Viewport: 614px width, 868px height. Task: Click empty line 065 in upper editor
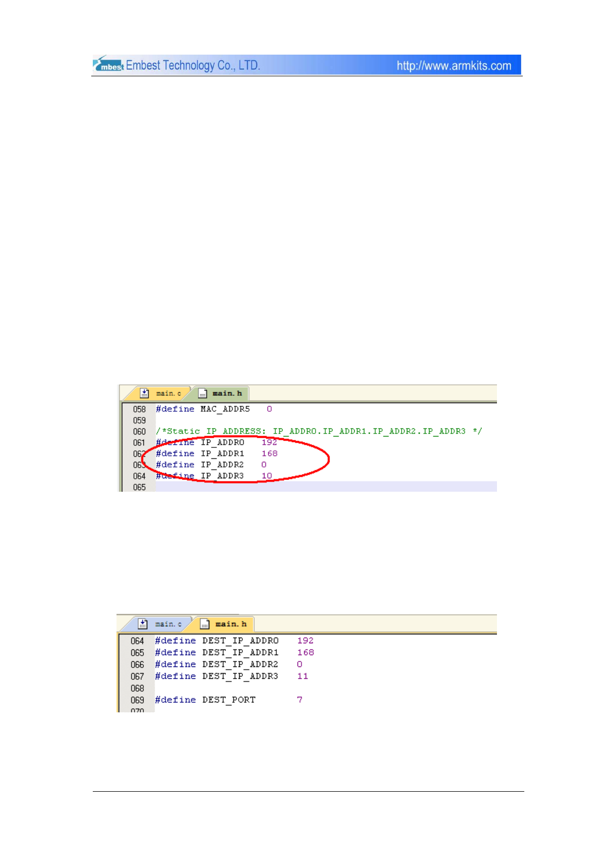tap(326, 487)
